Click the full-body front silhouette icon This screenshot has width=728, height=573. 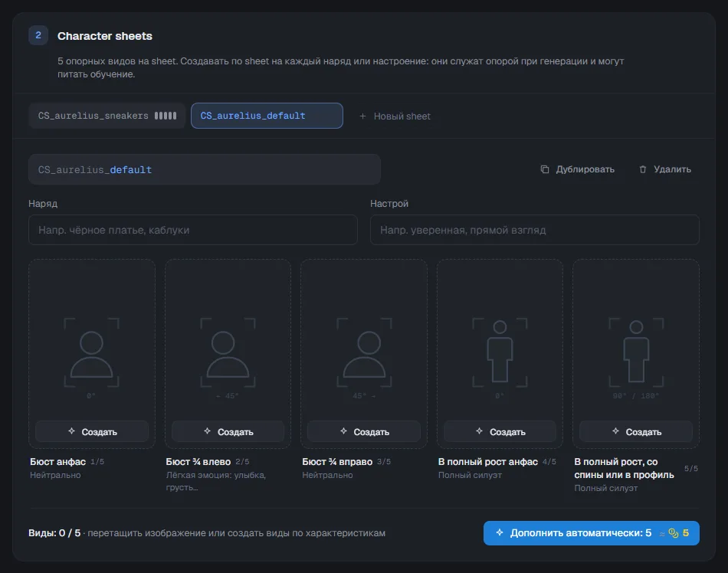point(500,352)
